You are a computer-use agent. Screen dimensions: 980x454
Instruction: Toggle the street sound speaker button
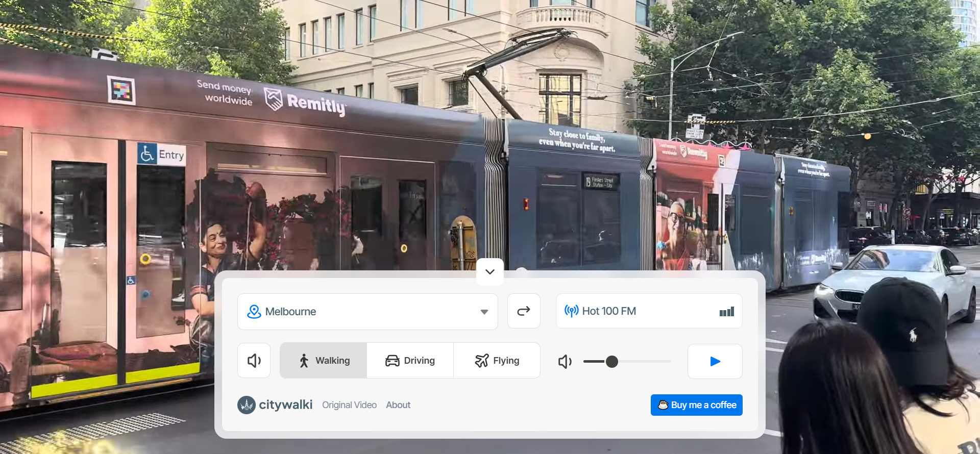pos(254,361)
